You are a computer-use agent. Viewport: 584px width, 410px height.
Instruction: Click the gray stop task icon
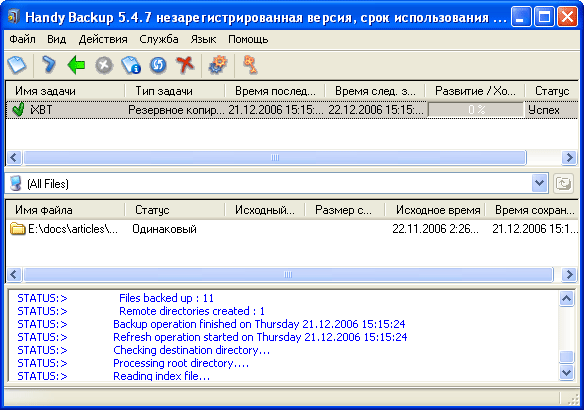click(104, 65)
